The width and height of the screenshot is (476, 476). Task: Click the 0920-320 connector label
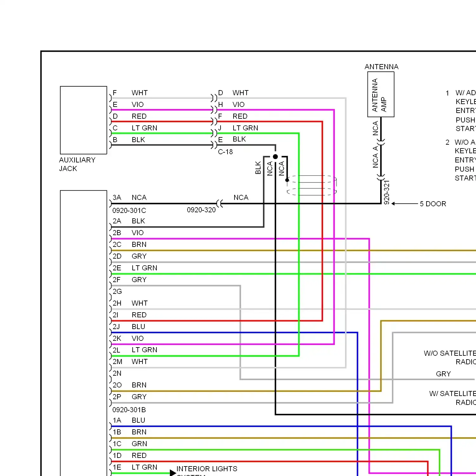[201, 210]
